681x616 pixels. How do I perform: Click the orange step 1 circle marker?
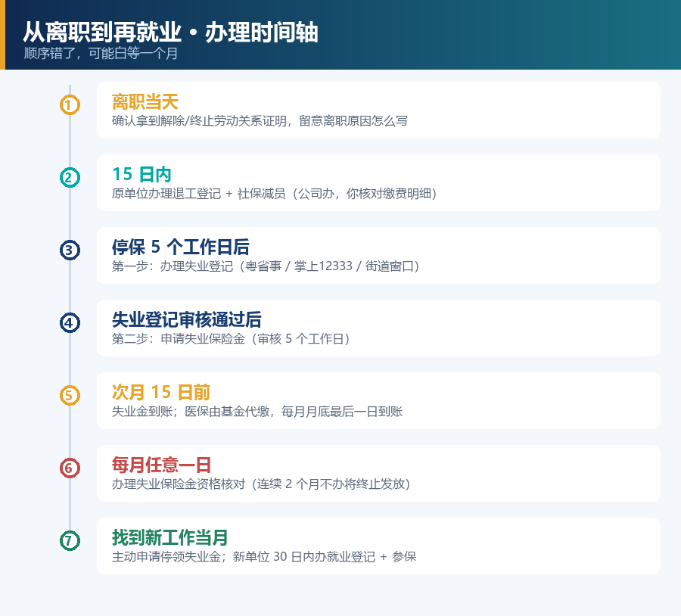click(x=70, y=105)
